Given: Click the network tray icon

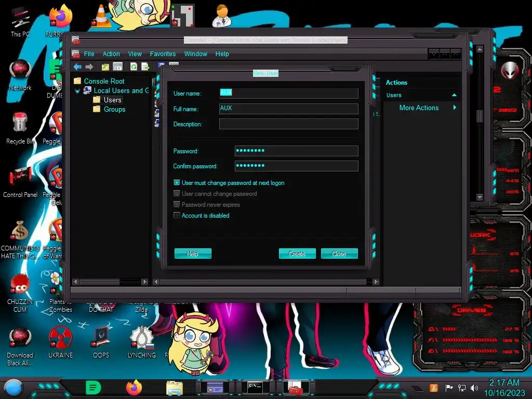Looking at the screenshot, I should pyautogui.click(x=462, y=388).
